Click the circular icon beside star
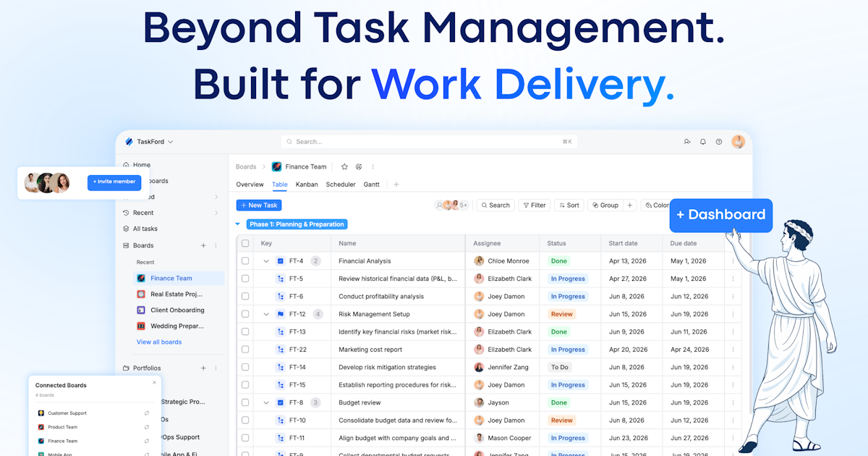Viewport: 868px width, 456px height. 359,166
